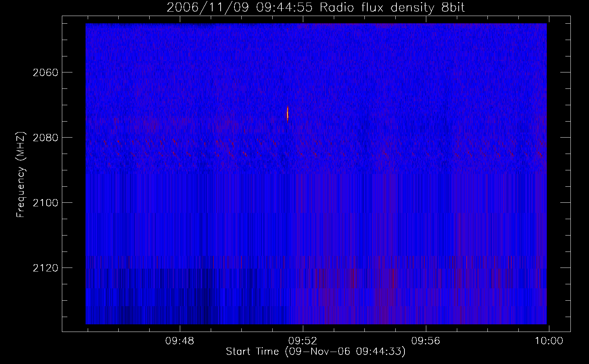Click the 10:00 time tick label

pos(549,341)
